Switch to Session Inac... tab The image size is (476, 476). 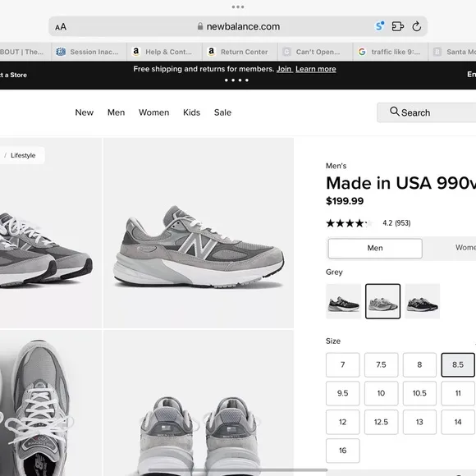[88, 52]
